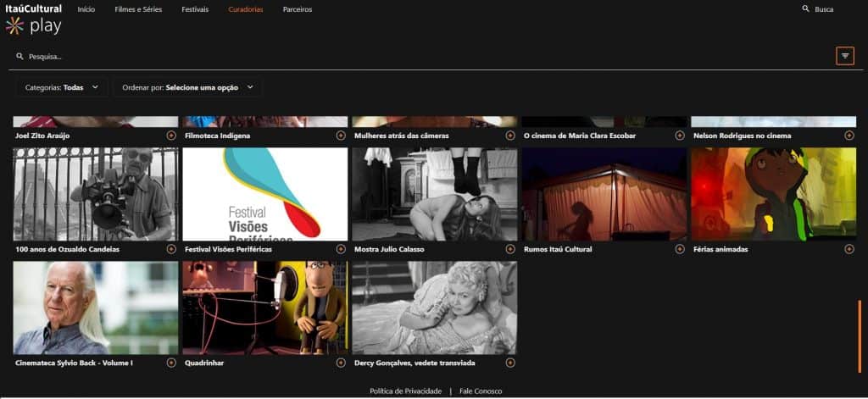Viewport: 868px width, 399px height.
Task: Open the Cinemateca Sylvio Back thumbnail
Action: click(x=96, y=308)
